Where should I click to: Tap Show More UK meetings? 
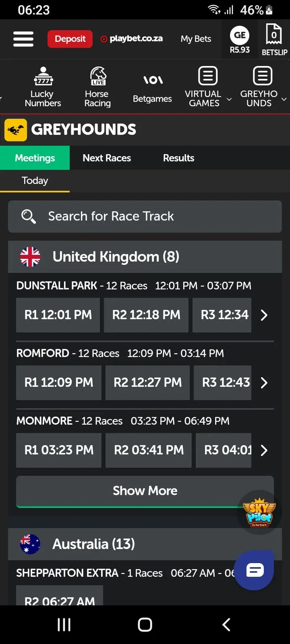pyautogui.click(x=145, y=491)
